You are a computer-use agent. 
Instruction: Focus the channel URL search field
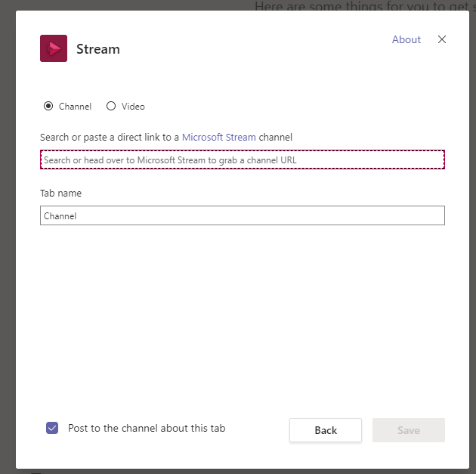click(243, 160)
